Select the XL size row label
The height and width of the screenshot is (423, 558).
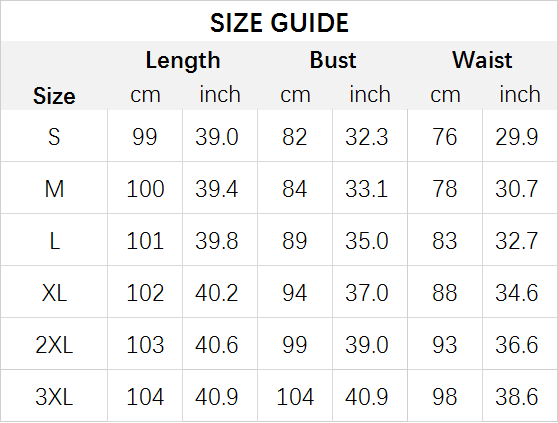(x=54, y=293)
